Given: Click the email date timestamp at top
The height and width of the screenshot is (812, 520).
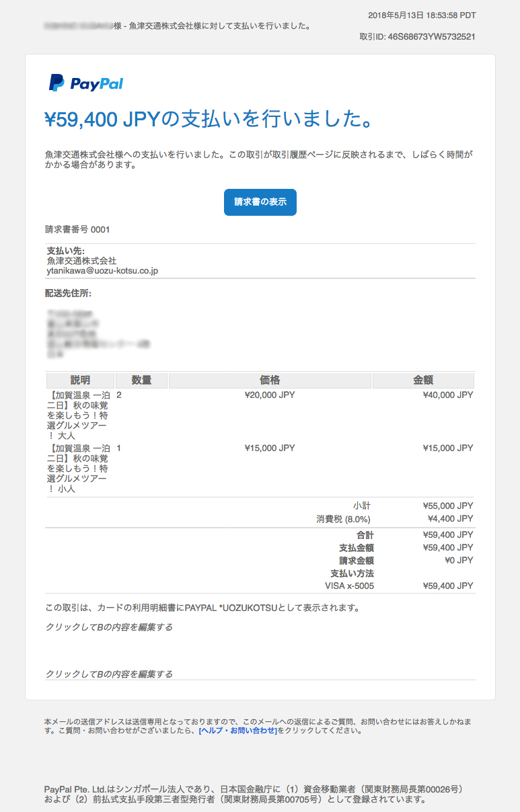Looking at the screenshot, I should [422, 15].
